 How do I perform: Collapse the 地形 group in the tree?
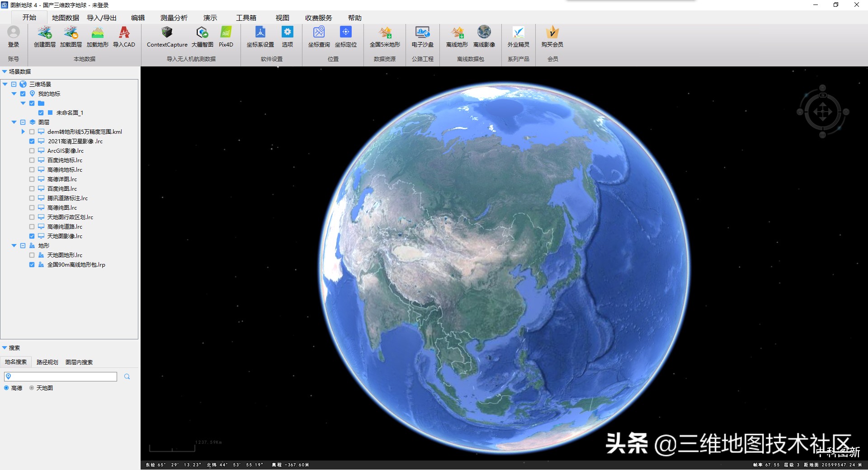14,245
